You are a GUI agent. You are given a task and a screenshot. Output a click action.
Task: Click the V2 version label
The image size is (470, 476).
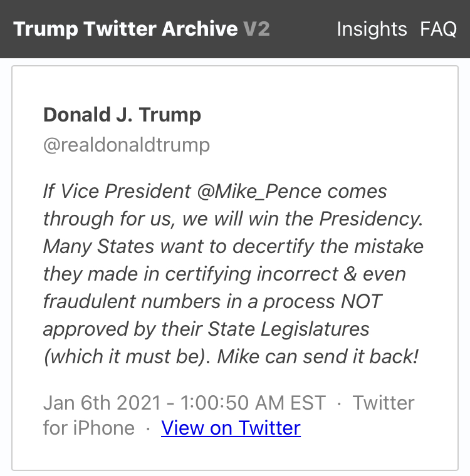[x=257, y=29]
